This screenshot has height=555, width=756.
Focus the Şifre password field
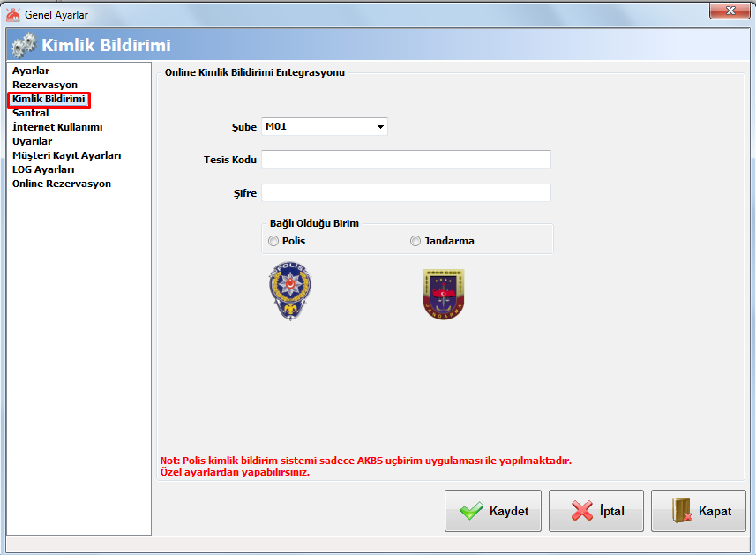point(406,193)
